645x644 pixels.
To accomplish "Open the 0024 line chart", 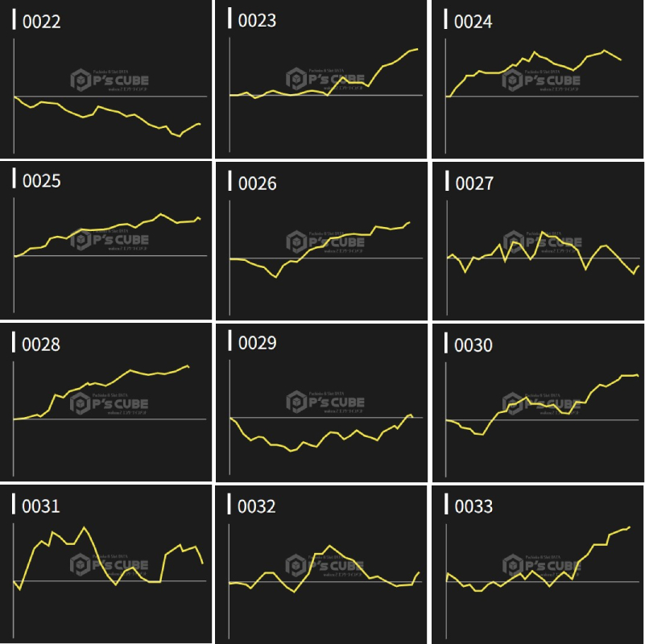I will (538, 79).
